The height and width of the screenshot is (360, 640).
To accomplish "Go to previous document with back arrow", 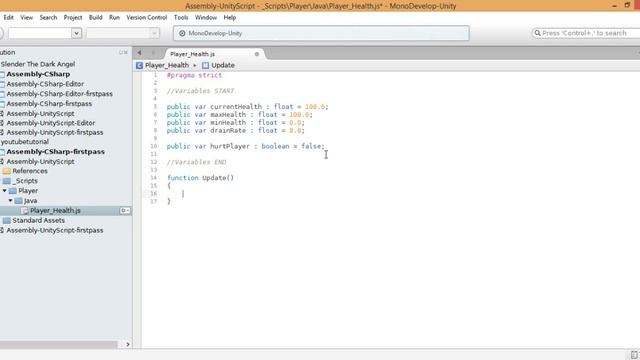I will pyautogui.click(x=140, y=53).
